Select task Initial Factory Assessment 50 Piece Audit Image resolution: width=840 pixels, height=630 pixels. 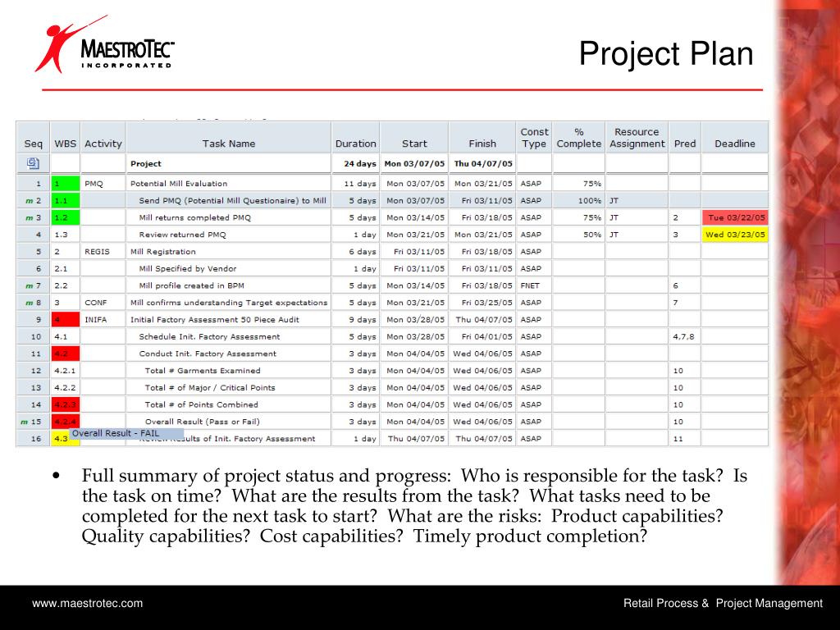[x=215, y=319]
